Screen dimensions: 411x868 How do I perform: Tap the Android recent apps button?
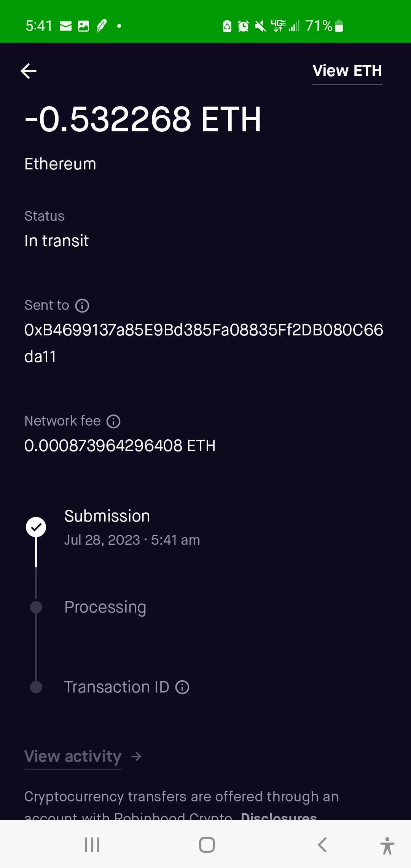[x=92, y=845]
